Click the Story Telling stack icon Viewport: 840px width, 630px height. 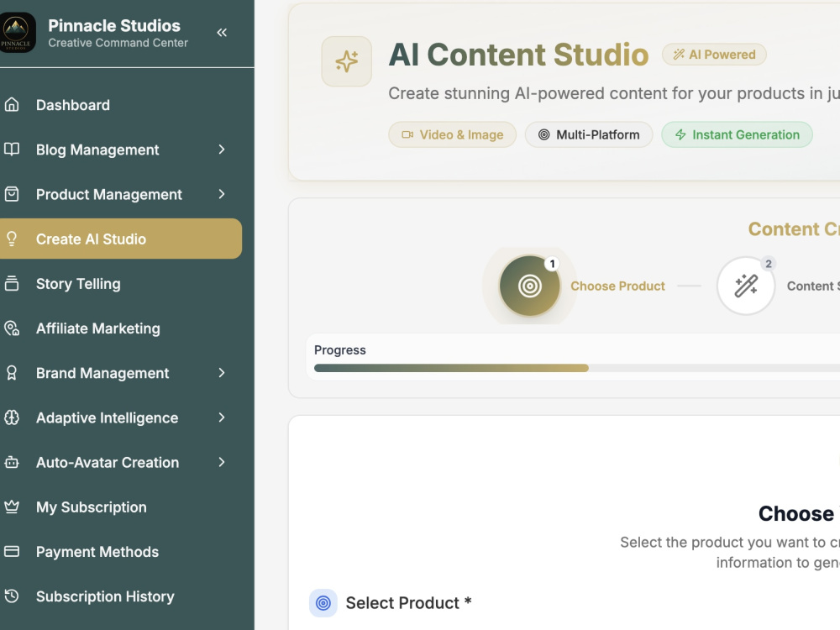pyautogui.click(x=12, y=283)
